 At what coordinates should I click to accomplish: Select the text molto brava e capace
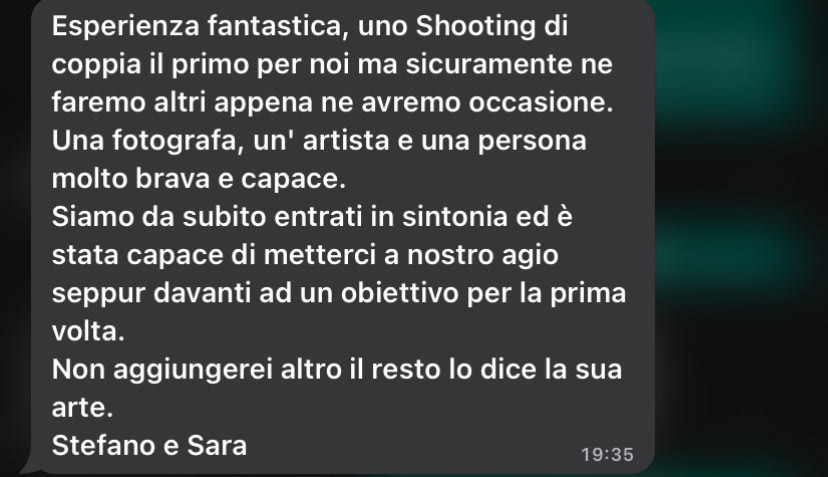(x=199, y=179)
